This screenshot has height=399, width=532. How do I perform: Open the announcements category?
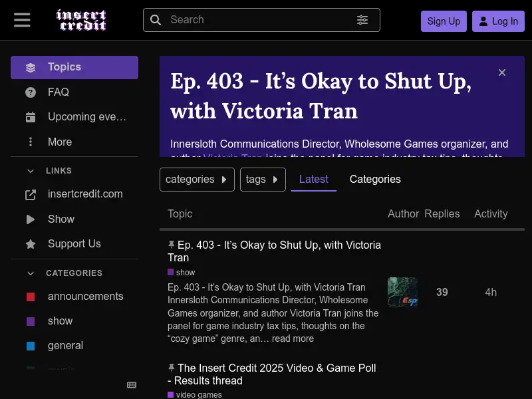click(x=74, y=297)
